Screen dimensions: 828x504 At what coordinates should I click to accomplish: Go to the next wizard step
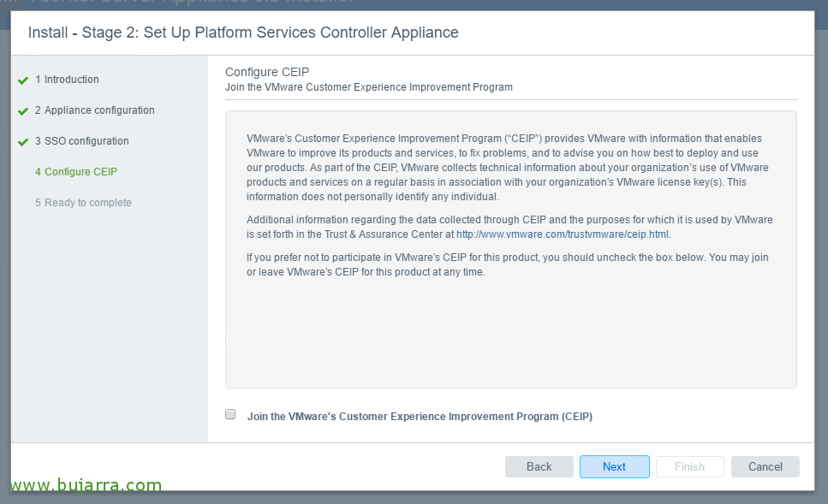(615, 466)
